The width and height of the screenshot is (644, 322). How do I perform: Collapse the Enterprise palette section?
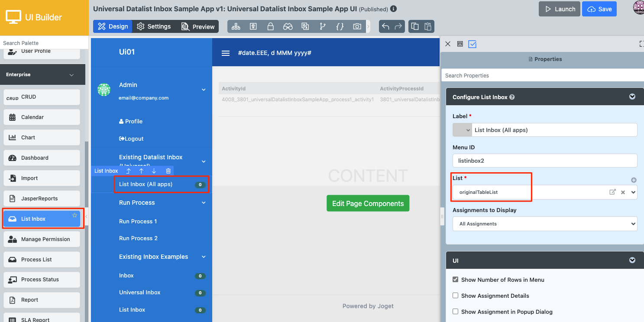point(71,75)
